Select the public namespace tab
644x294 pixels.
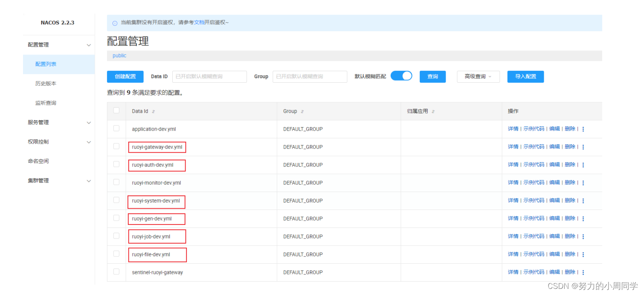click(119, 56)
